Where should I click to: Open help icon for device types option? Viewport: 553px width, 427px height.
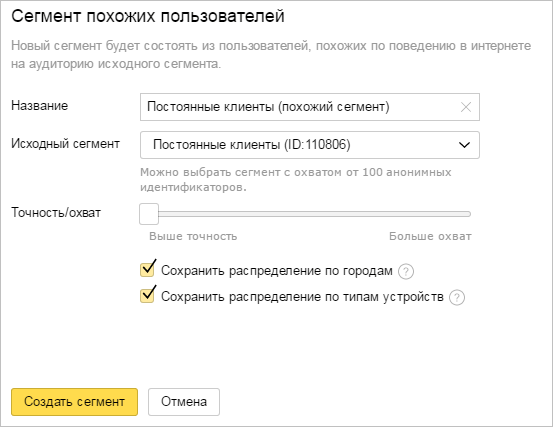457,298
